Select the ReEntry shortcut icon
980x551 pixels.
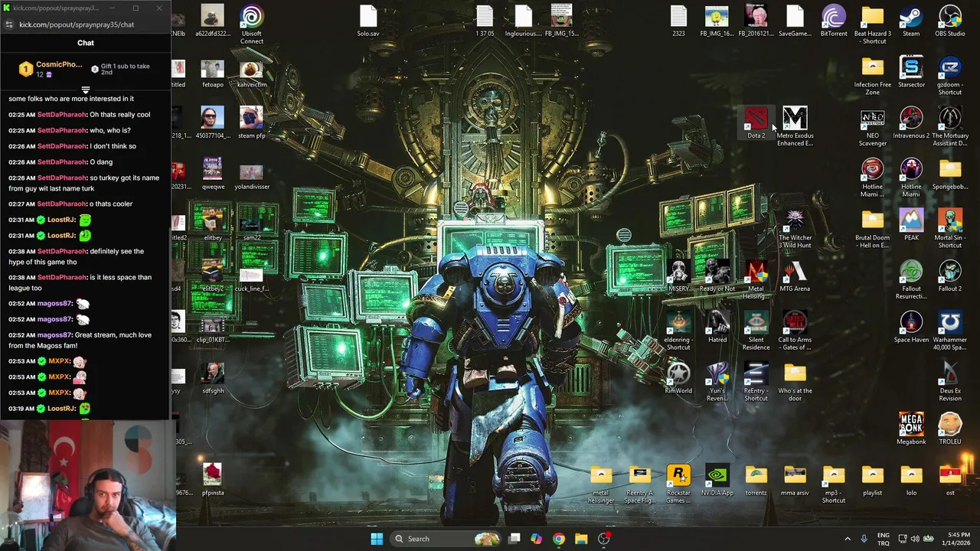tap(756, 382)
